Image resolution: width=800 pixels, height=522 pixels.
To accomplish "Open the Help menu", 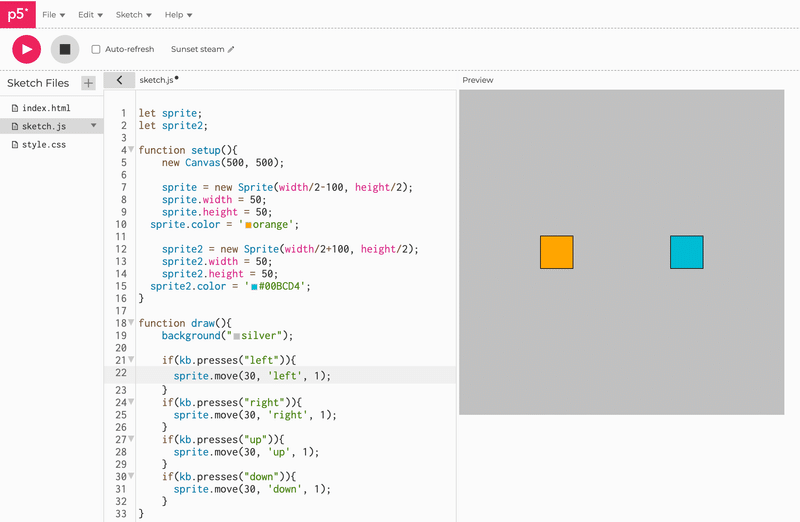I will pyautogui.click(x=178, y=15).
